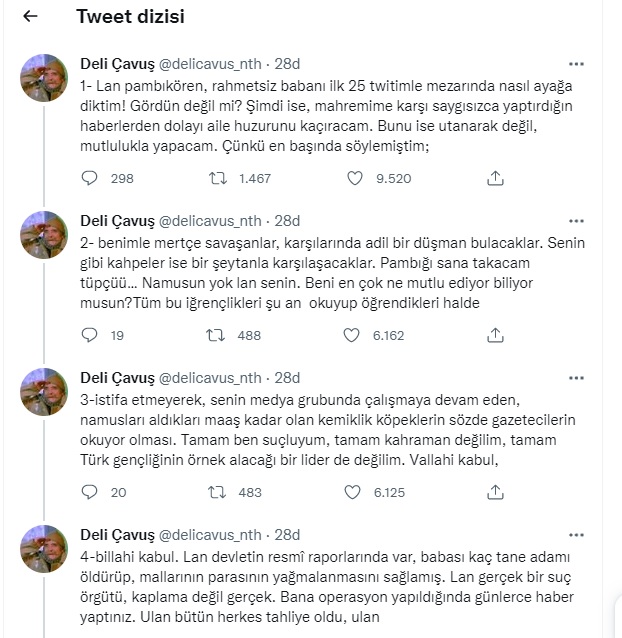Retweet the second tweet showing 488 retweets
Image resolution: width=622 pixels, height=638 pixels.
215,336
